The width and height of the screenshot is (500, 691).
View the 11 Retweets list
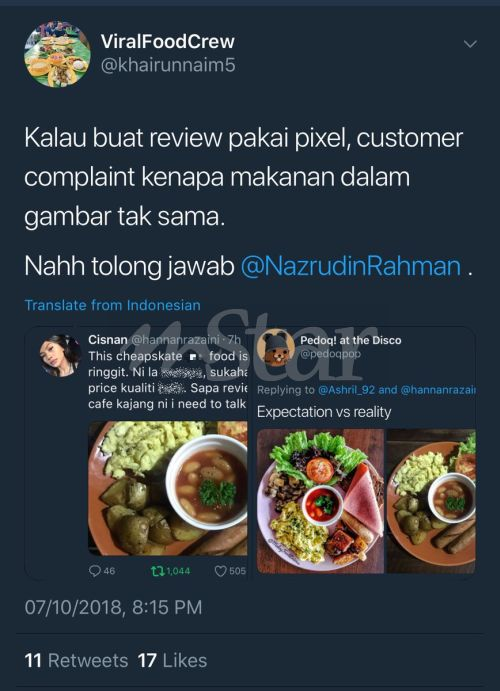pyautogui.click(x=76, y=661)
